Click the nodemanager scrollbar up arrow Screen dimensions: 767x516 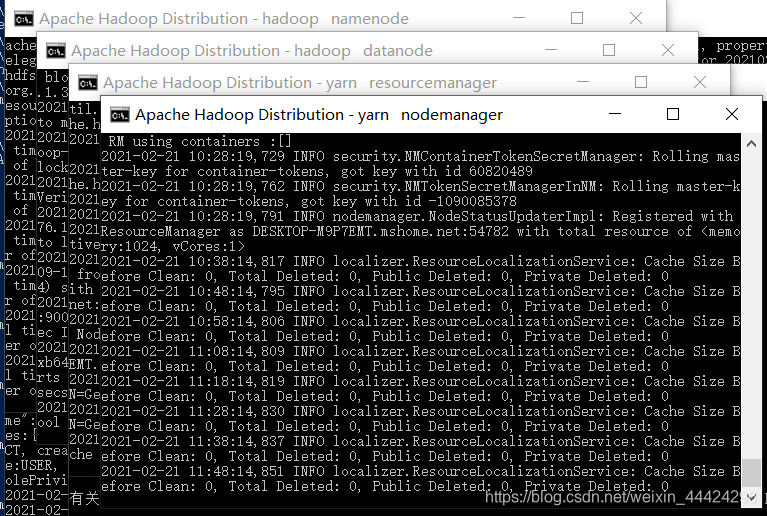[751, 144]
